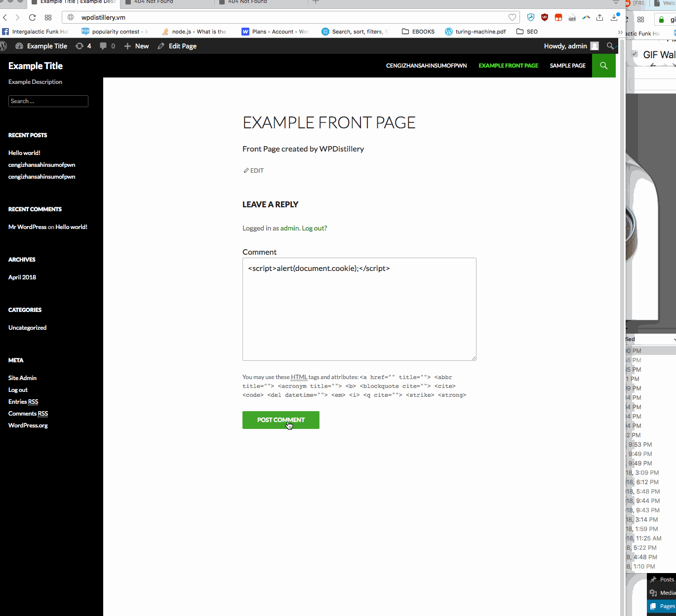Image resolution: width=676 pixels, height=616 pixels.
Task: Open browser downloads icon
Action: [x=614, y=17]
